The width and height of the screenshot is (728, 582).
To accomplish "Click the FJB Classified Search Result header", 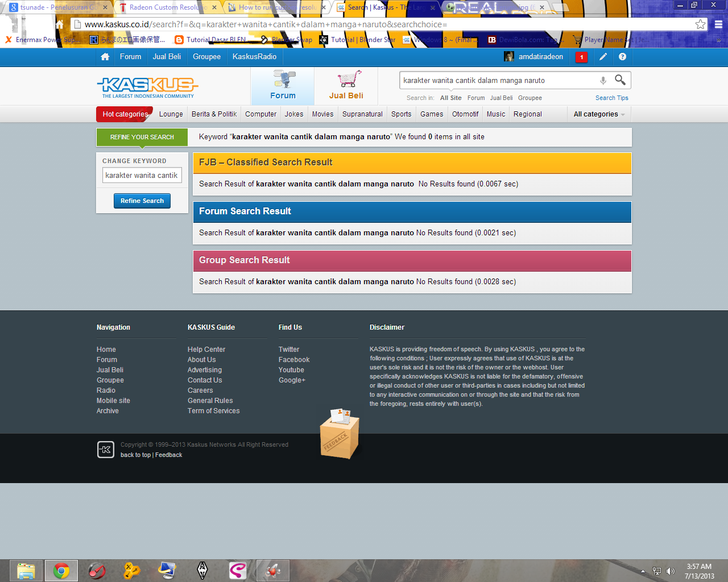I will (412, 163).
